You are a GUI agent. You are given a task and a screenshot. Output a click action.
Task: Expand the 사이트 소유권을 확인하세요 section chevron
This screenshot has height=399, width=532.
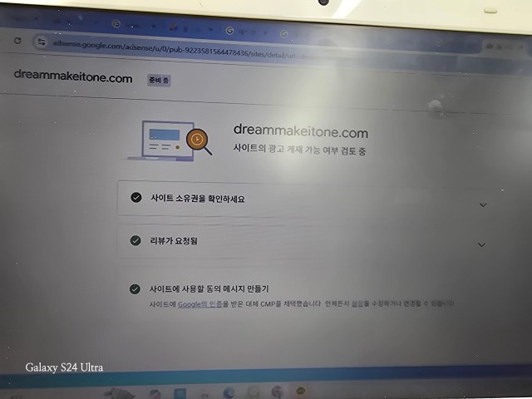(483, 205)
